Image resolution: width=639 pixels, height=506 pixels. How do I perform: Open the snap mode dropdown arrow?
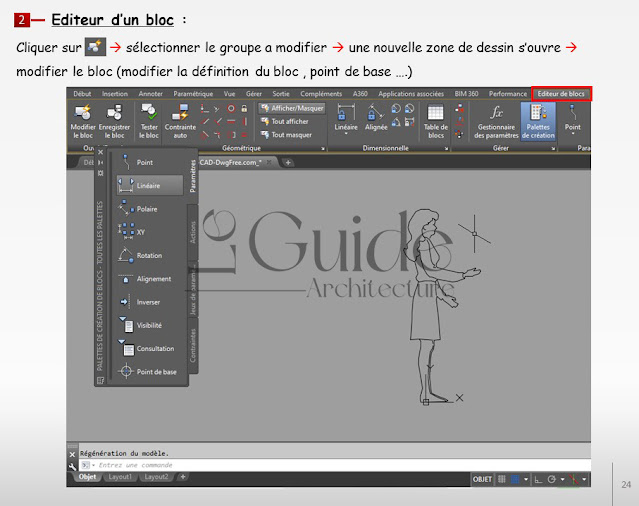526,480
